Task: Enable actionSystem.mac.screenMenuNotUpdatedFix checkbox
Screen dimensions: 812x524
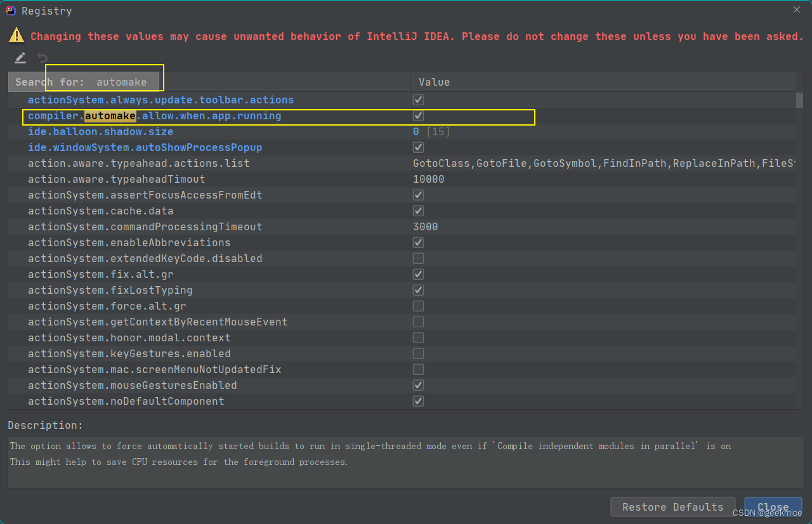Action: click(418, 369)
